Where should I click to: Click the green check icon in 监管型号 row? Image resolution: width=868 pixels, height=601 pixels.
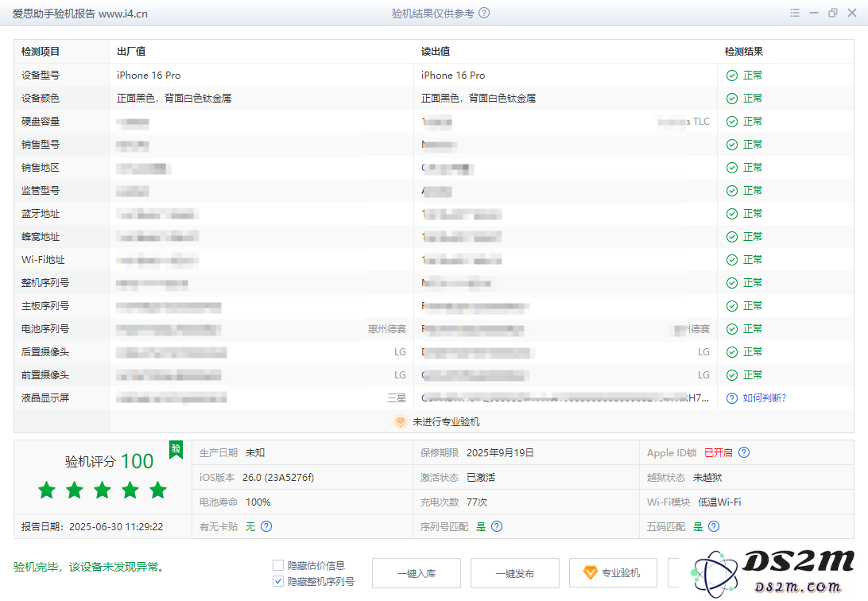732,191
